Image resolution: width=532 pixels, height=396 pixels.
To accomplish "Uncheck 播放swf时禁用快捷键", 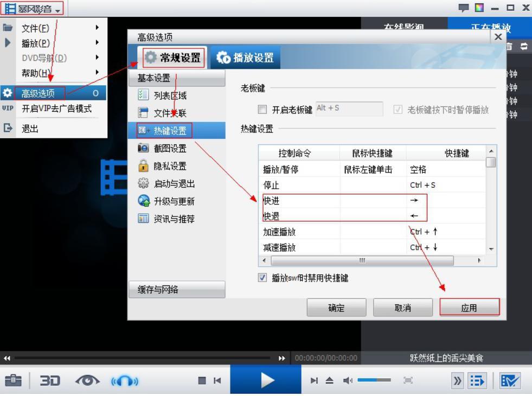I will pos(262,278).
